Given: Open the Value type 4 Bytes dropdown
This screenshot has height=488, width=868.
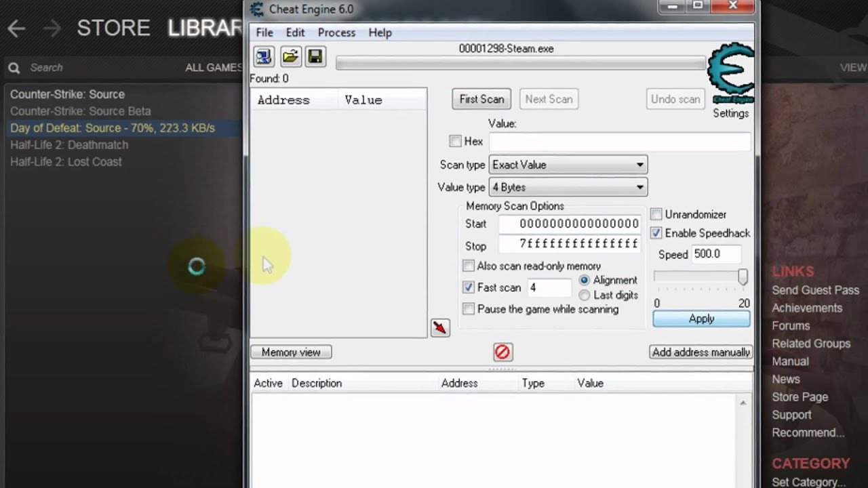Looking at the screenshot, I should [x=568, y=187].
